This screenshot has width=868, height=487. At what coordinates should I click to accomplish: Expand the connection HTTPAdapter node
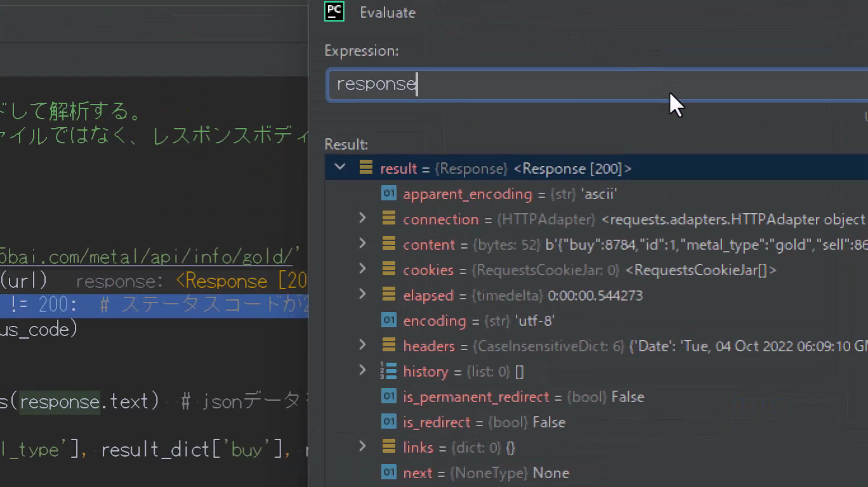362,219
